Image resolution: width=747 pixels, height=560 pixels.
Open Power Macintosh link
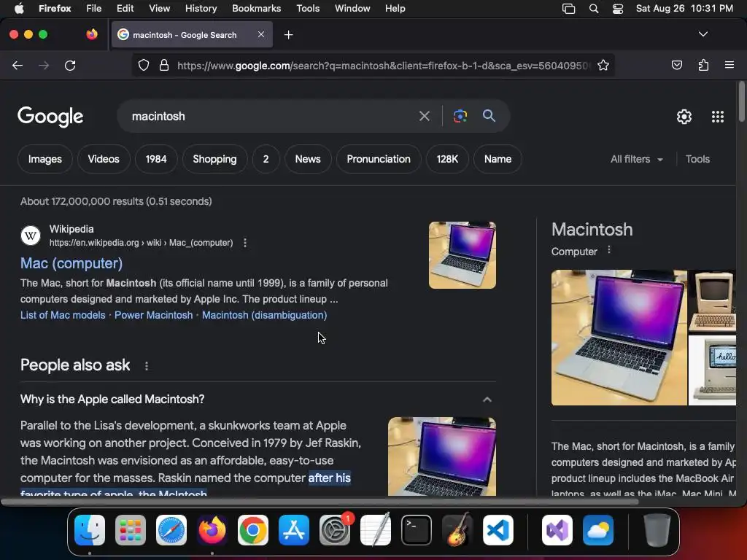[x=153, y=315]
